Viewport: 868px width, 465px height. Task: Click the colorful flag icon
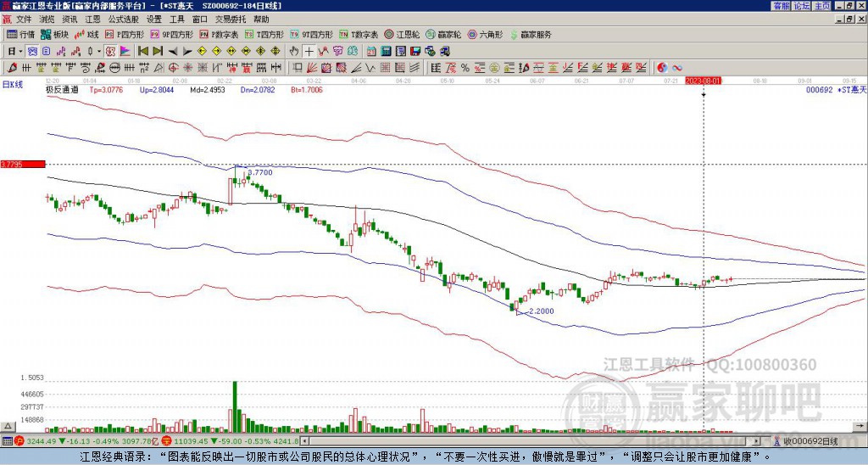(125, 51)
